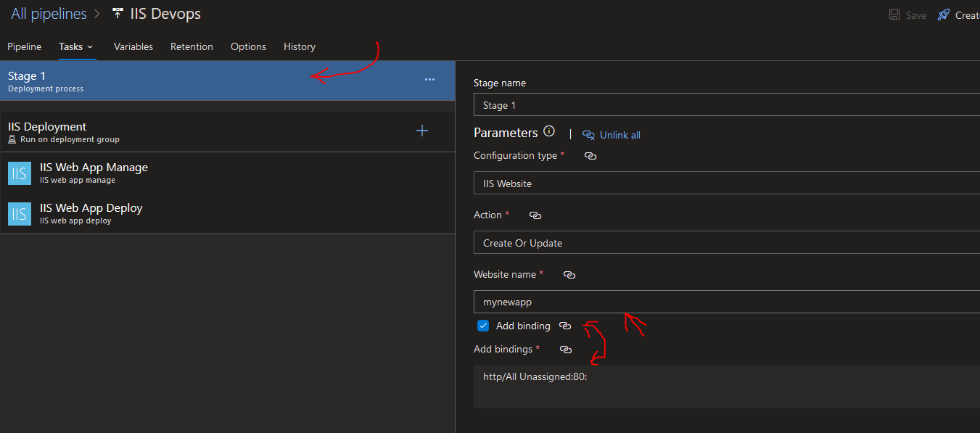Expand the Tasks tab chevron
The width and height of the screenshot is (980, 433).
[92, 46]
